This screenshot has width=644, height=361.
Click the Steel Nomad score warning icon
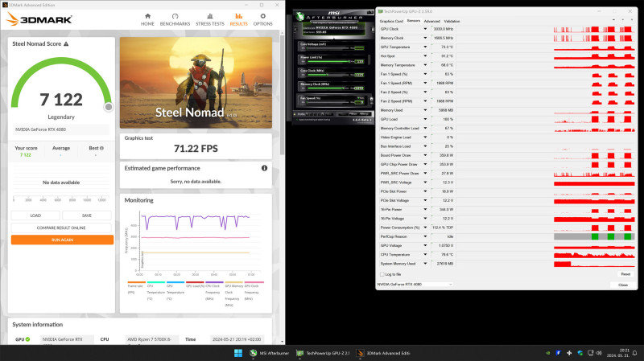tap(66, 44)
